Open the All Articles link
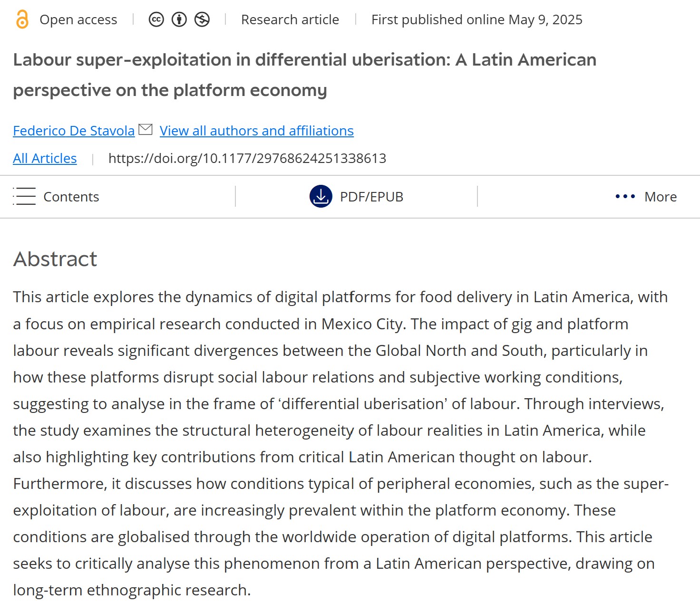700x612 pixels. coord(45,158)
